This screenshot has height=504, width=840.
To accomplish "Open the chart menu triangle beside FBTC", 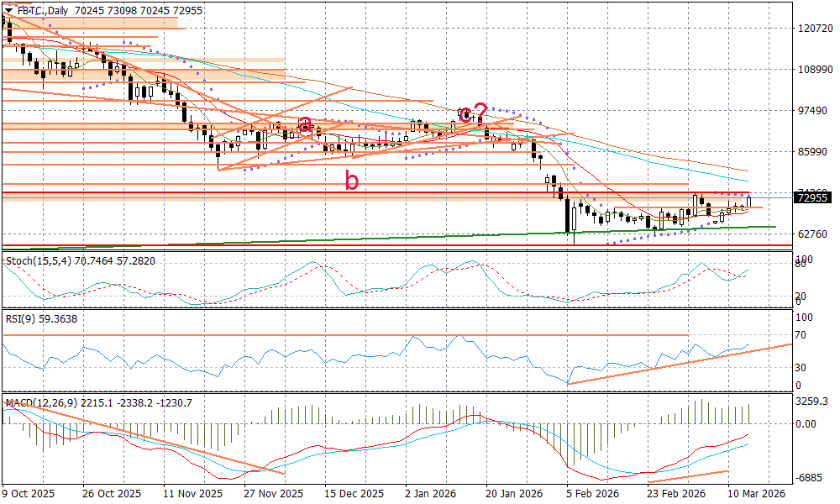I will (x=8, y=10).
